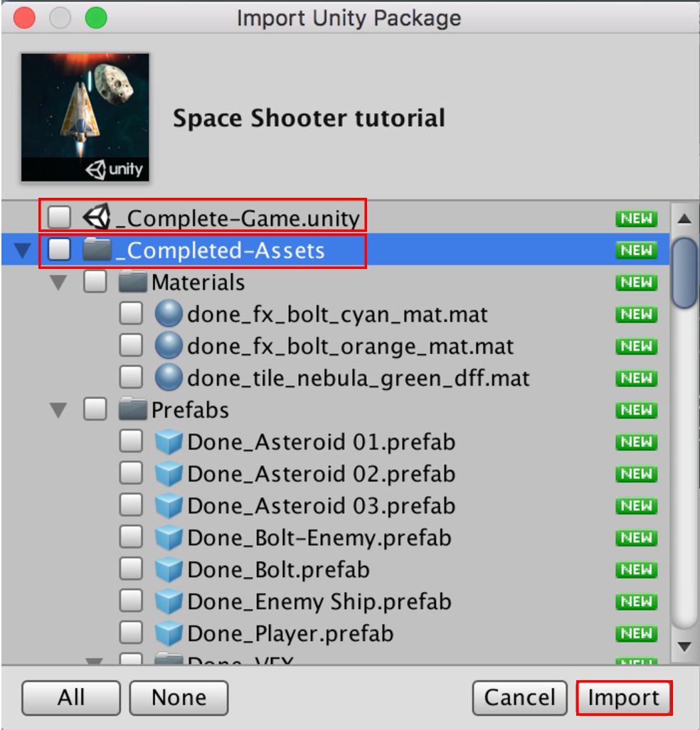
Task: Enable the done_fx_bolt_orange_mat.mat checkbox
Action: click(x=131, y=346)
